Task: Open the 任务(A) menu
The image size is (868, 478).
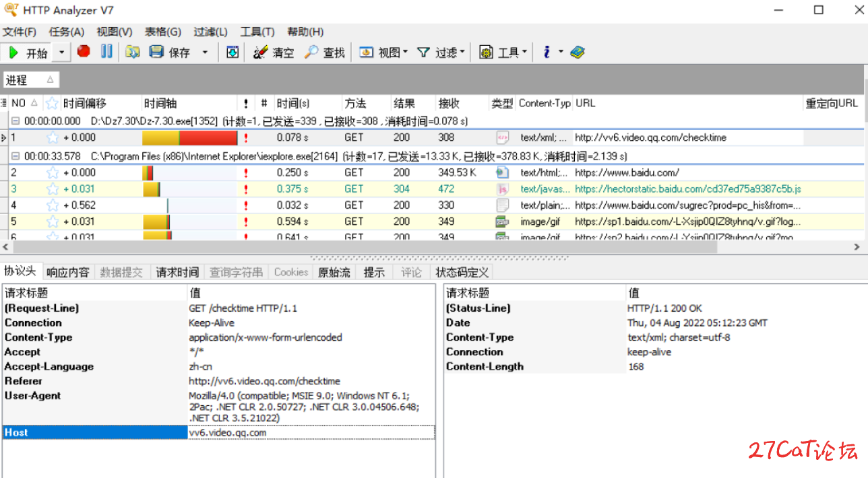Action: (67, 32)
